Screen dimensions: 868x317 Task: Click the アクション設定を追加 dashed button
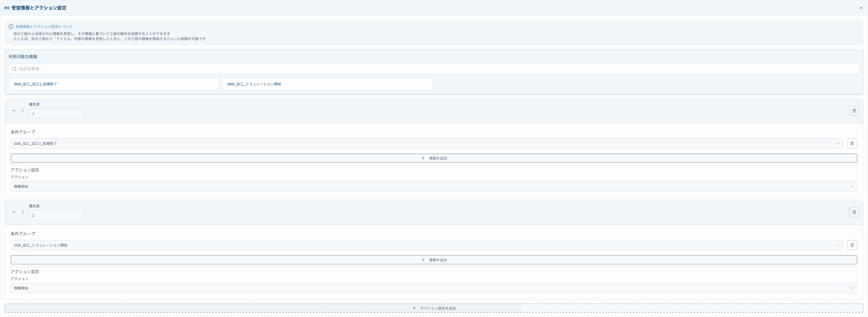point(433,308)
